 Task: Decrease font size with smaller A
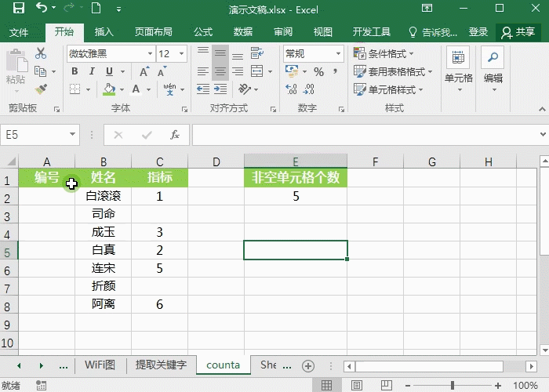(162, 71)
